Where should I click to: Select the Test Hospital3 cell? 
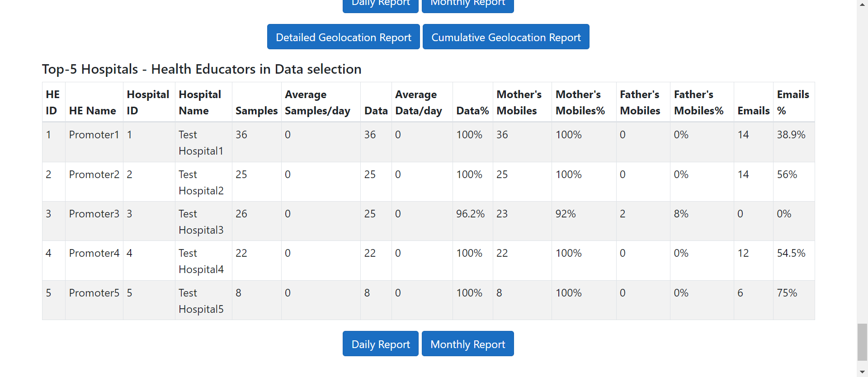[201, 222]
